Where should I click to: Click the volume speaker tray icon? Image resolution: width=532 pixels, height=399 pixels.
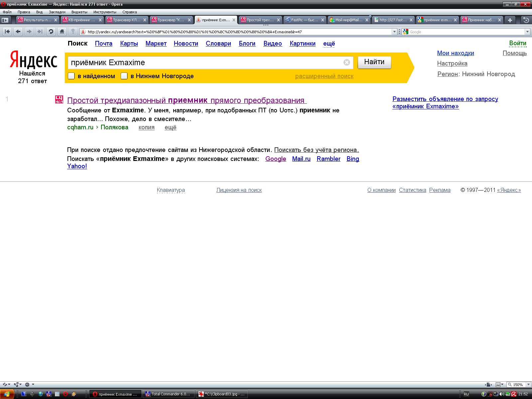pyautogui.click(x=501, y=394)
